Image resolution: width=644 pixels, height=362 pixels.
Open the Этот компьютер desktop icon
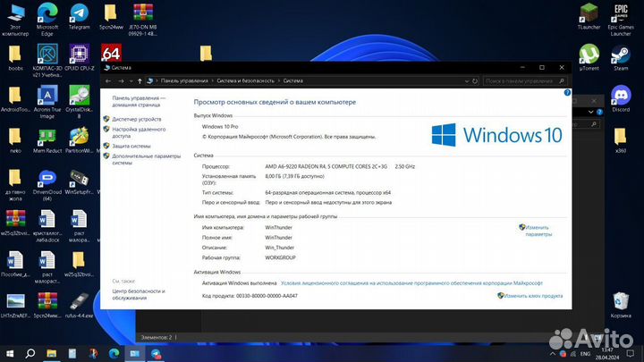15,19
